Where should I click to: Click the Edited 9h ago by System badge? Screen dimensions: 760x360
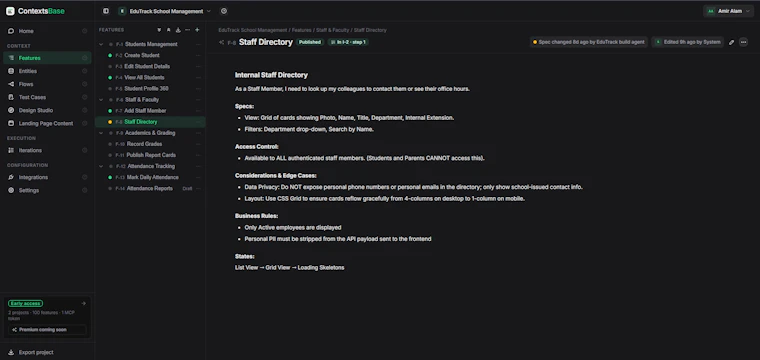(688, 42)
